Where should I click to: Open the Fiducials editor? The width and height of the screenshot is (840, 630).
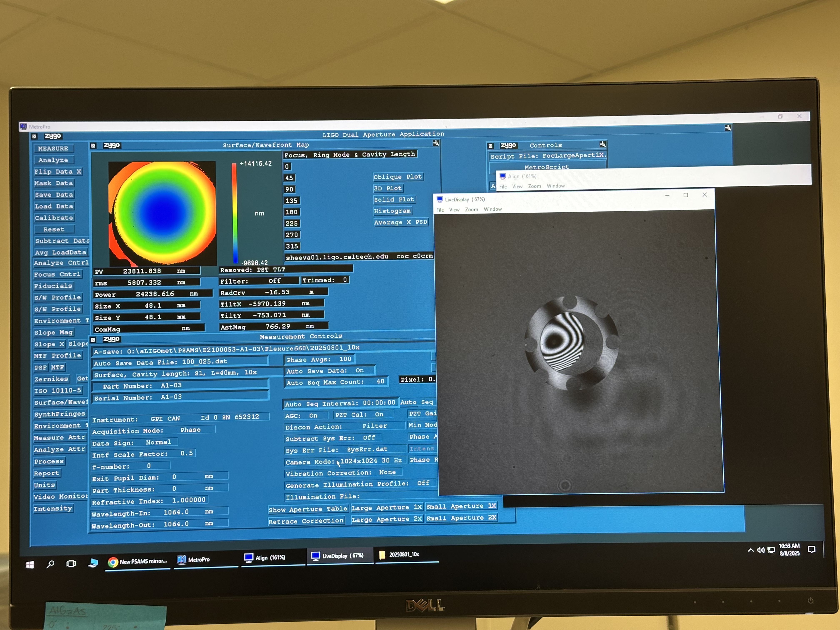click(53, 286)
